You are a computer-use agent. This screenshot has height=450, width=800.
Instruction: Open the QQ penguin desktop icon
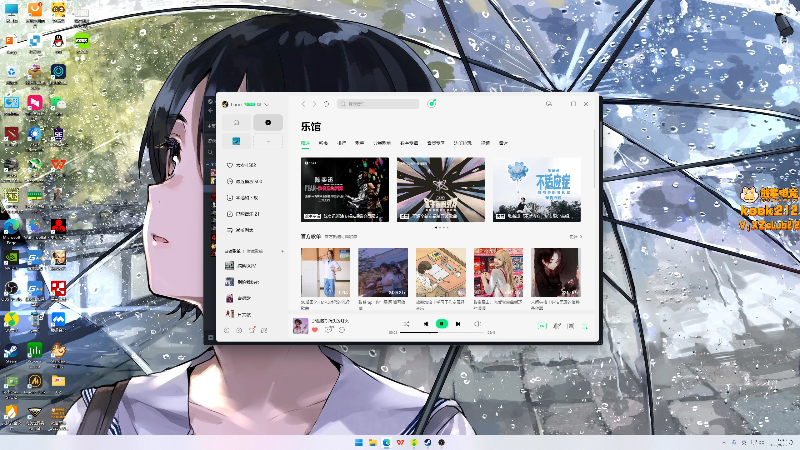[x=58, y=43]
